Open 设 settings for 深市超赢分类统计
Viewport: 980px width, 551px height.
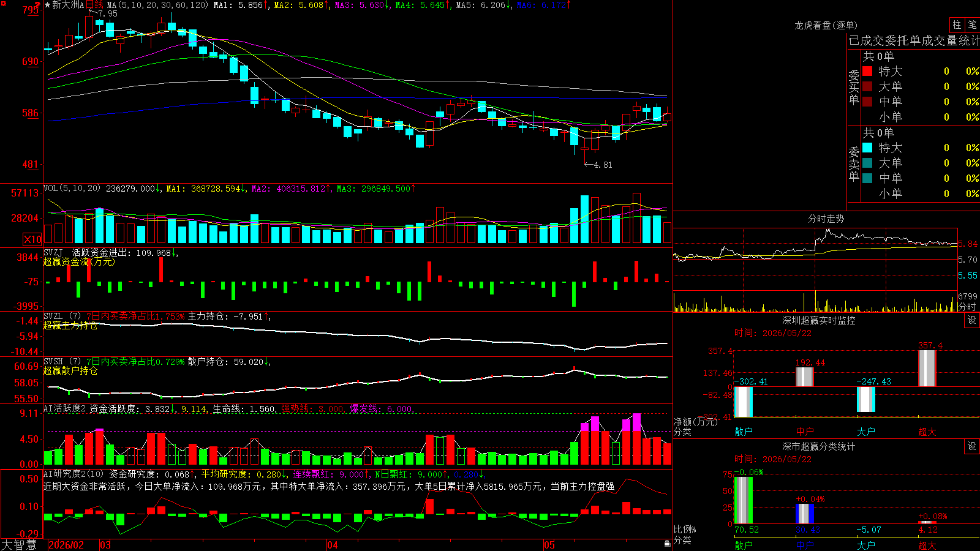click(x=972, y=446)
